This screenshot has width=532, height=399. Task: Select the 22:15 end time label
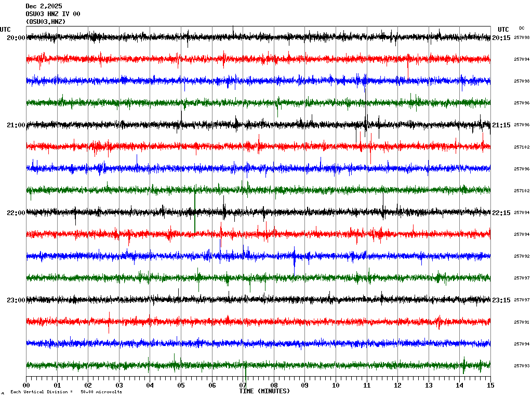click(501, 213)
